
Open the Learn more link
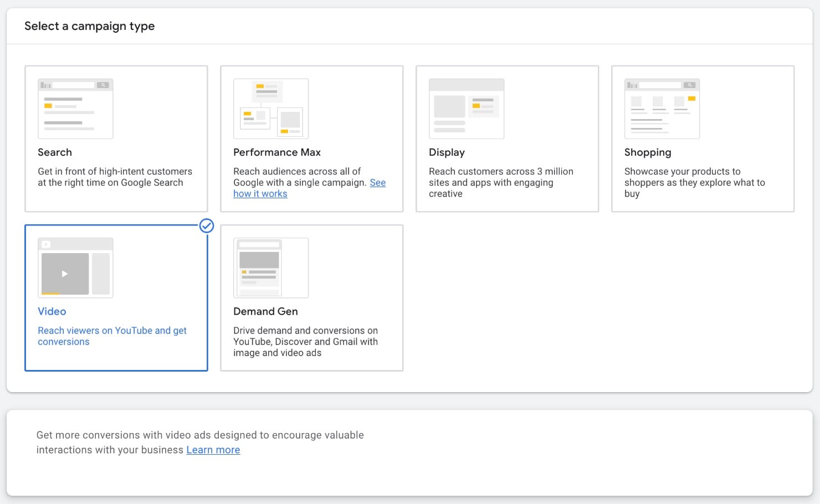(x=213, y=450)
